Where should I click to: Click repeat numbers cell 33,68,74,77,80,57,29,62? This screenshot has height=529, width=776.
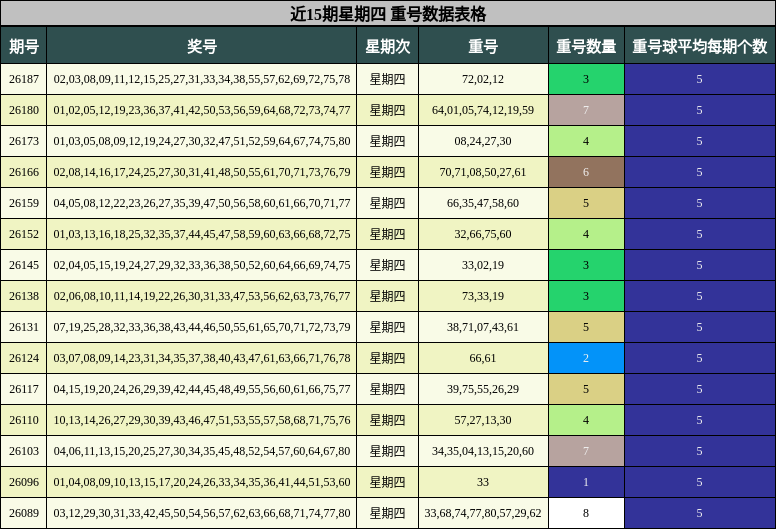pyautogui.click(x=483, y=513)
